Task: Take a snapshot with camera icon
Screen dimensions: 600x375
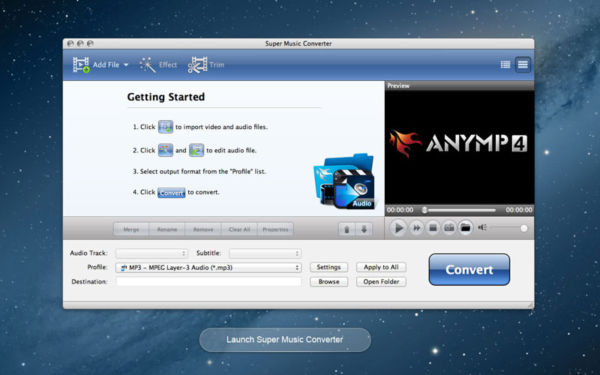Action: point(449,228)
